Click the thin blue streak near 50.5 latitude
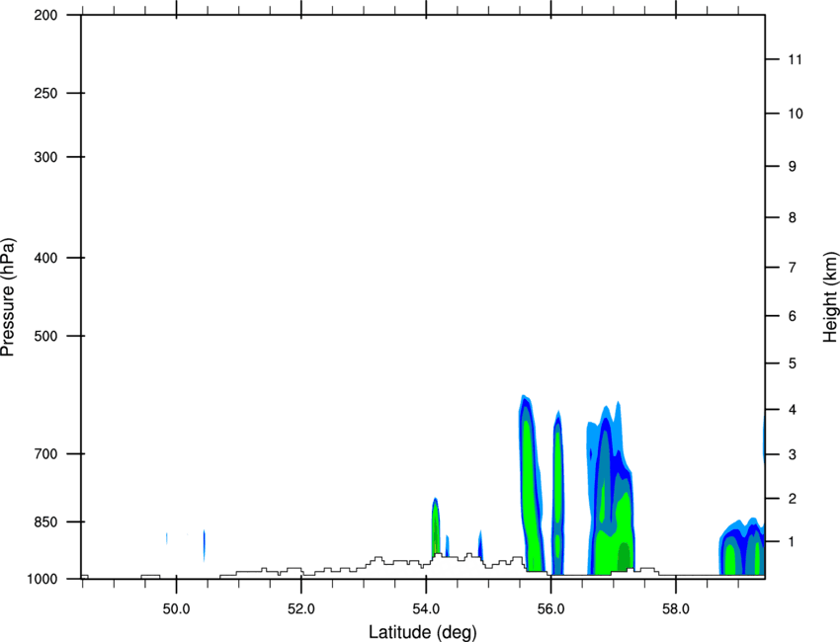Screen dimensions: 840x642 pos(205,545)
